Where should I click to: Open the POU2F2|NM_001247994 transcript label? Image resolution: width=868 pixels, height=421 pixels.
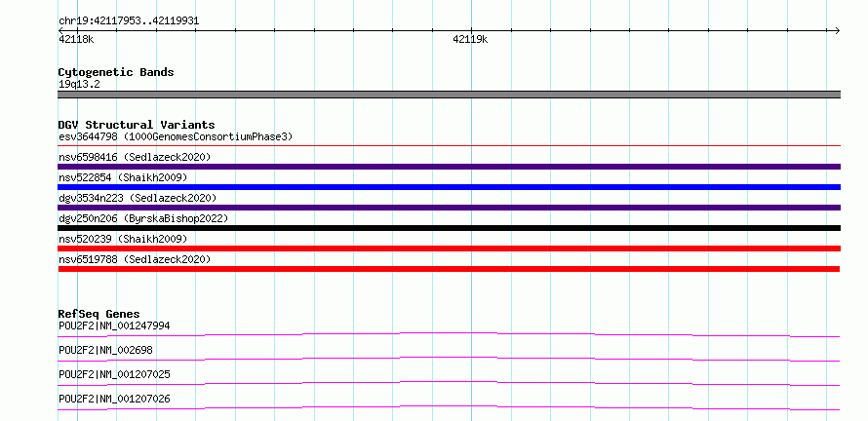tap(114, 325)
